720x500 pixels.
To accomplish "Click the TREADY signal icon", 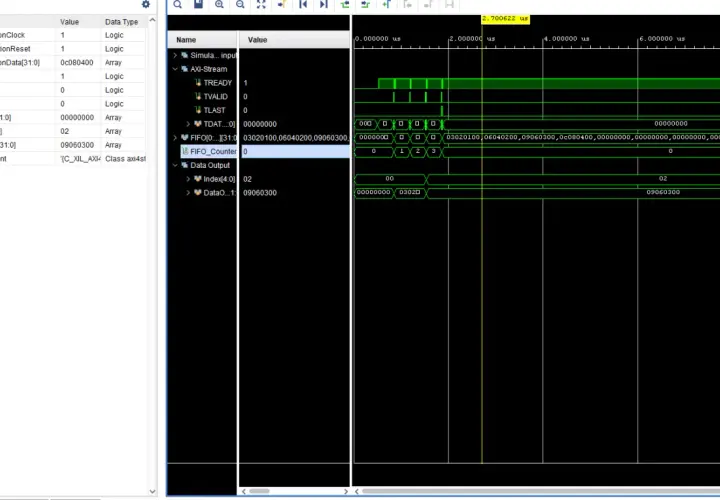I will [x=198, y=83].
